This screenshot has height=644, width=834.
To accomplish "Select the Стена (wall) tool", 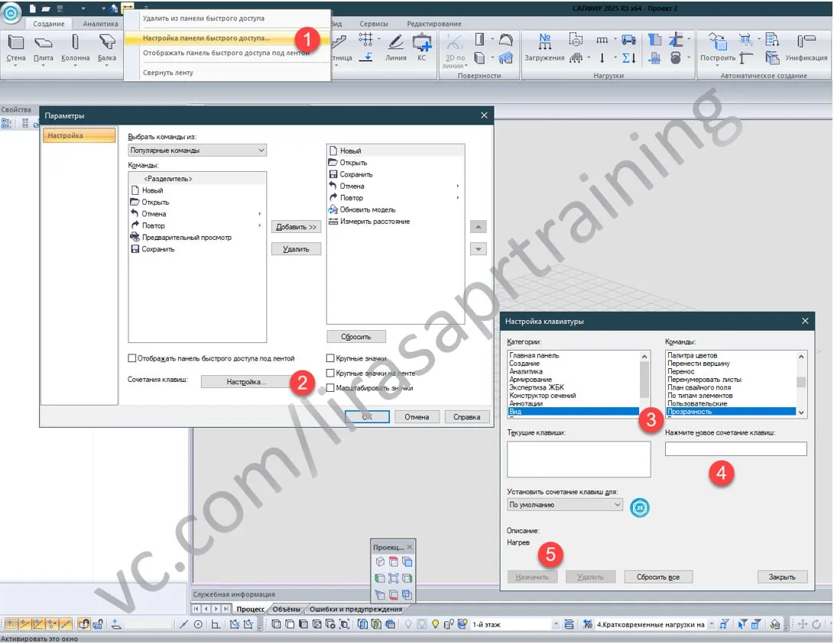I will click(15, 48).
